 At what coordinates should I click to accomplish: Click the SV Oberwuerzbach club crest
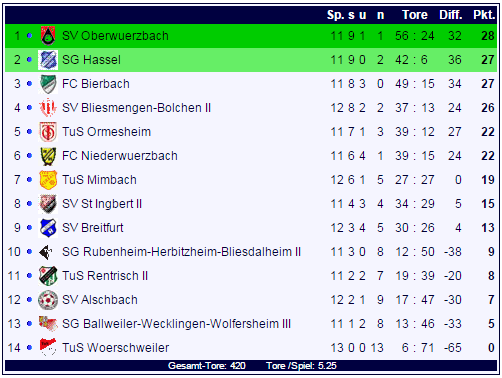point(48,36)
